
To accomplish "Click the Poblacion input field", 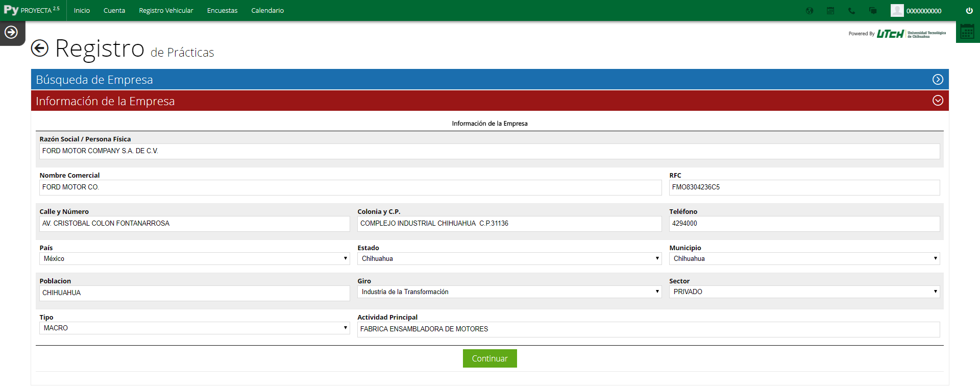I will [194, 293].
